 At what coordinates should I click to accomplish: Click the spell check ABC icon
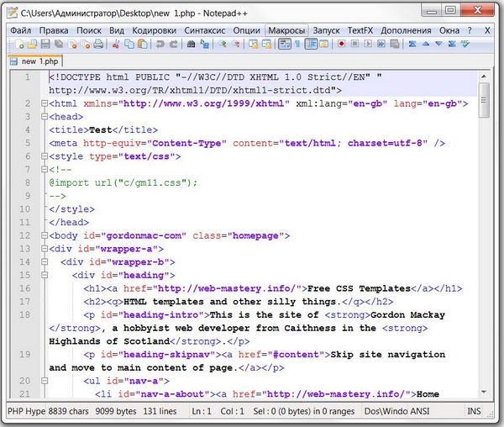pos(465,44)
